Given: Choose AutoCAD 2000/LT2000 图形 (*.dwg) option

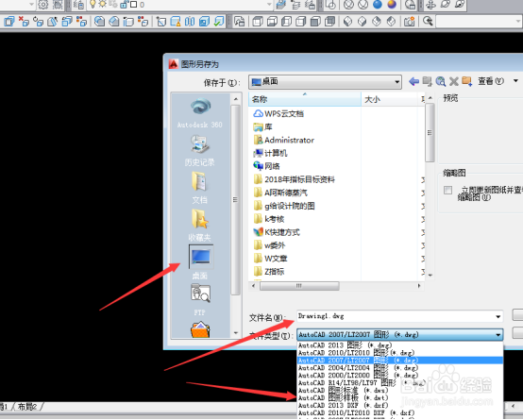Looking at the screenshot, I should [400, 376].
